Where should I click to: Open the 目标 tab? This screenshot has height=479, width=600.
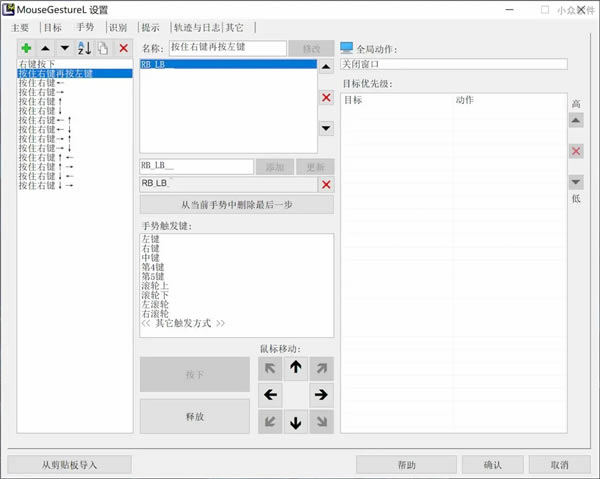pos(53,28)
